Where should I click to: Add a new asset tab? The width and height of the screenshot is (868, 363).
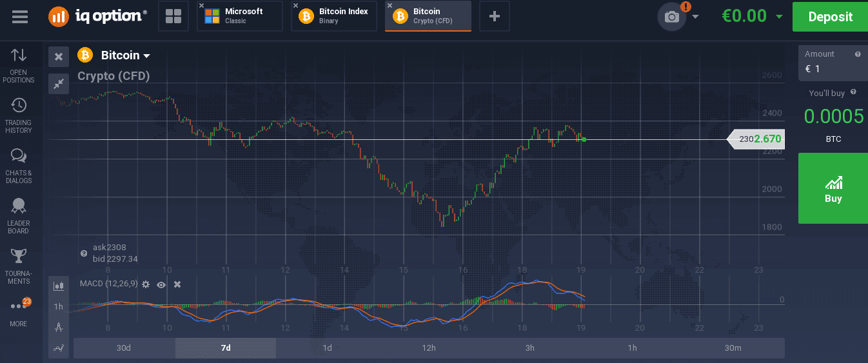click(x=495, y=17)
